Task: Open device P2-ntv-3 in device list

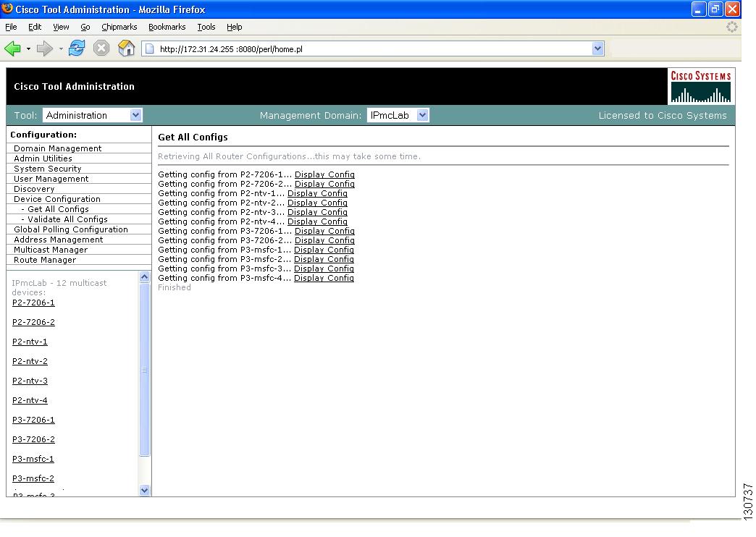Action: (x=30, y=381)
